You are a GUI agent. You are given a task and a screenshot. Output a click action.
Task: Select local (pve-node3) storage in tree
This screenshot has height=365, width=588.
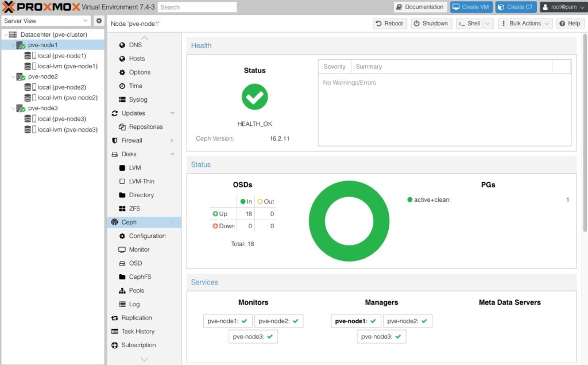pos(52,118)
